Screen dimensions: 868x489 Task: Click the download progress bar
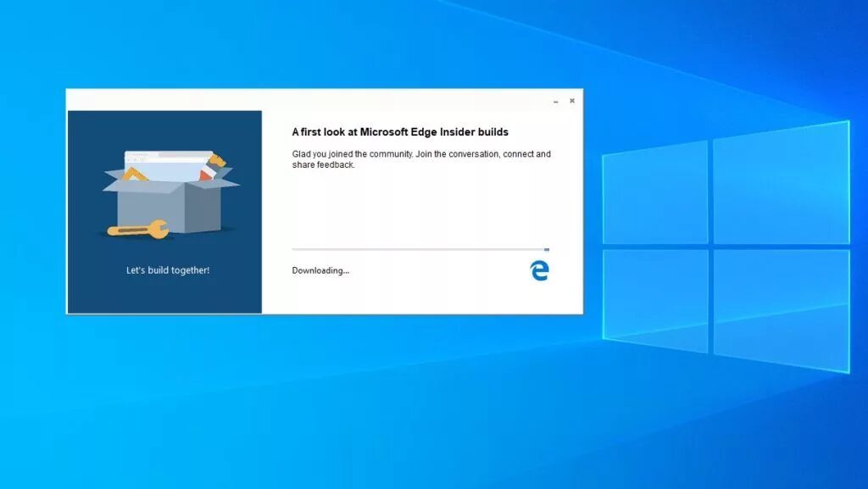[420, 249]
